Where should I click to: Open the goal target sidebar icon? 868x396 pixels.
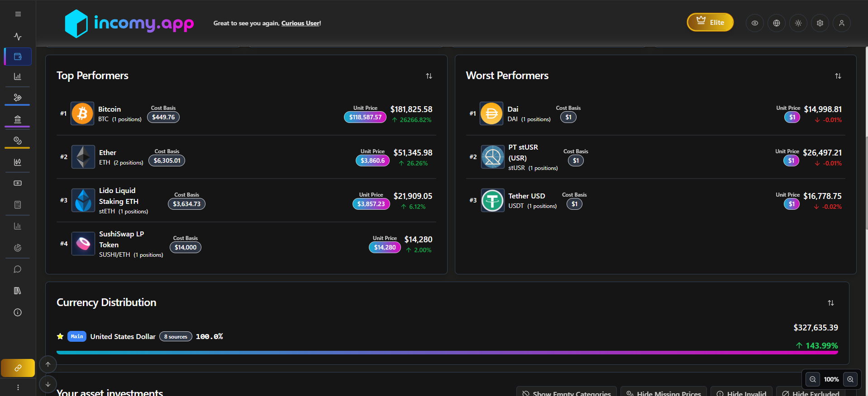click(18, 248)
